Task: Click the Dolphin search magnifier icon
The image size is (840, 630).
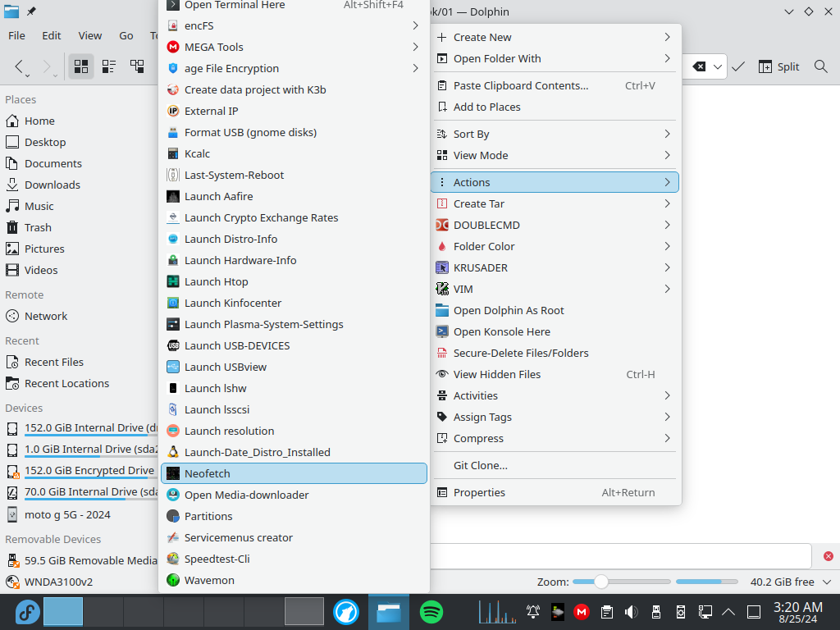Action: coord(820,66)
